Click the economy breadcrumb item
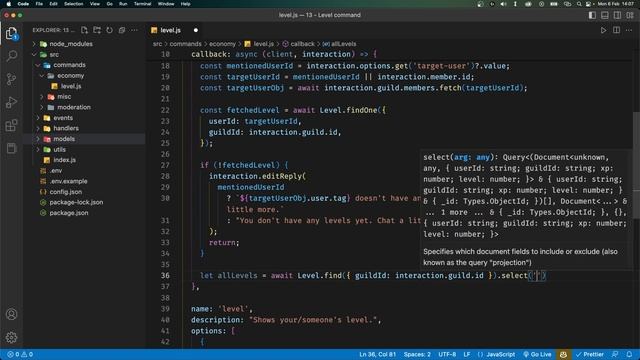The width and height of the screenshot is (640, 360). click(x=222, y=44)
